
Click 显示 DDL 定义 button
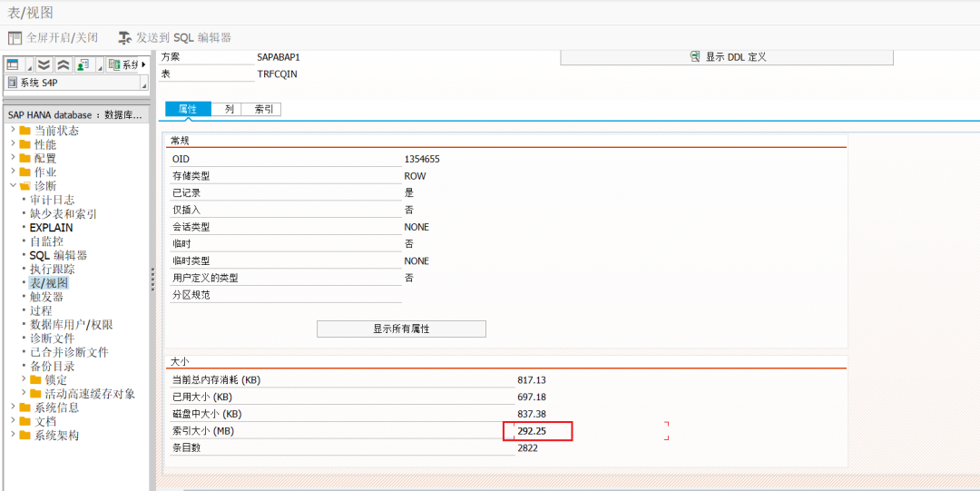pyautogui.click(x=727, y=57)
